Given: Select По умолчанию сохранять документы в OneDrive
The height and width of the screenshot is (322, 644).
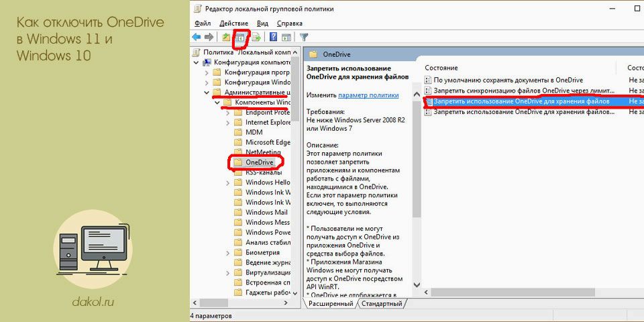Looking at the screenshot, I should [x=508, y=80].
